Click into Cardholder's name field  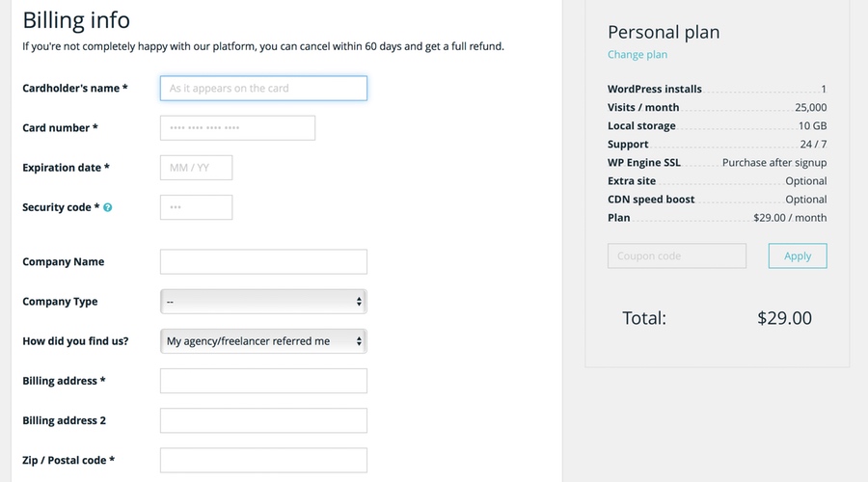coord(263,88)
